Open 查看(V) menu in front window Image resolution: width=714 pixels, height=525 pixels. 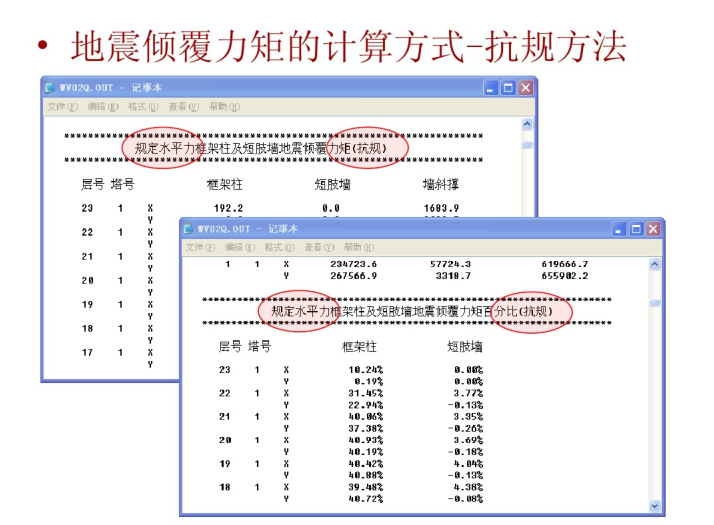click(319, 247)
